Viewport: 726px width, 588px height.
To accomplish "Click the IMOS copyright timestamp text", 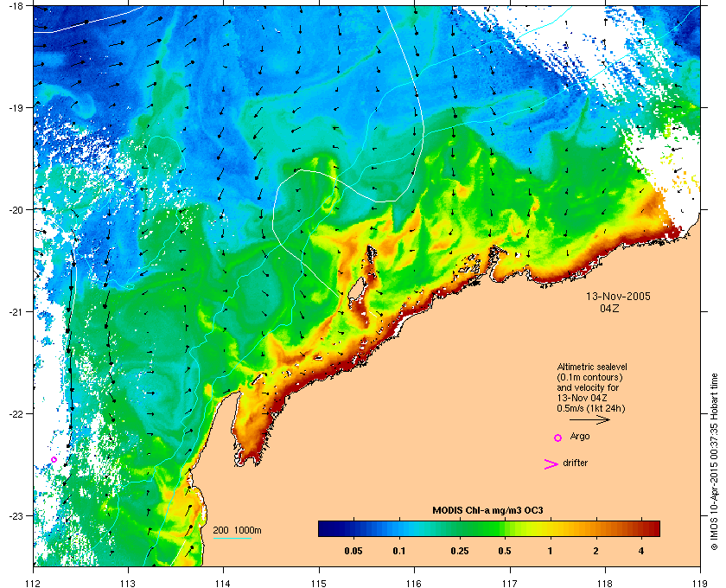I will coord(715,462).
